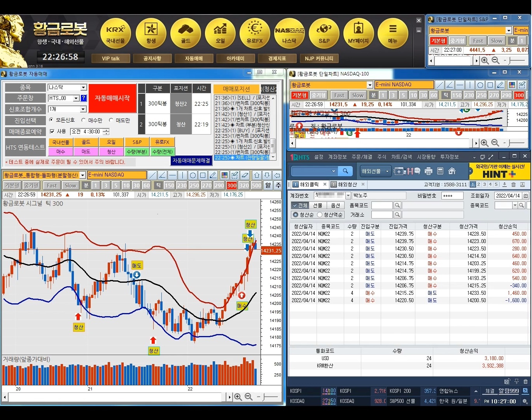Open the KRX 국내선물 gold icon

115,34
